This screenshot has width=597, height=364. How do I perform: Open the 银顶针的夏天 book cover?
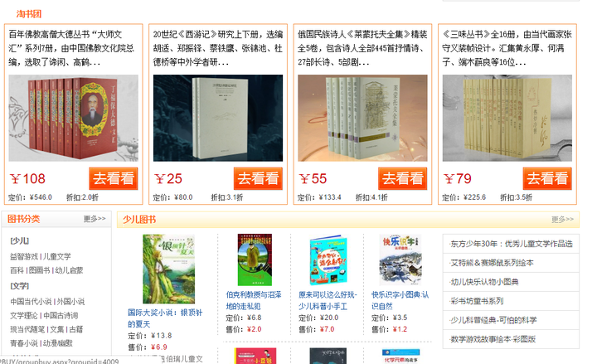click(168, 269)
